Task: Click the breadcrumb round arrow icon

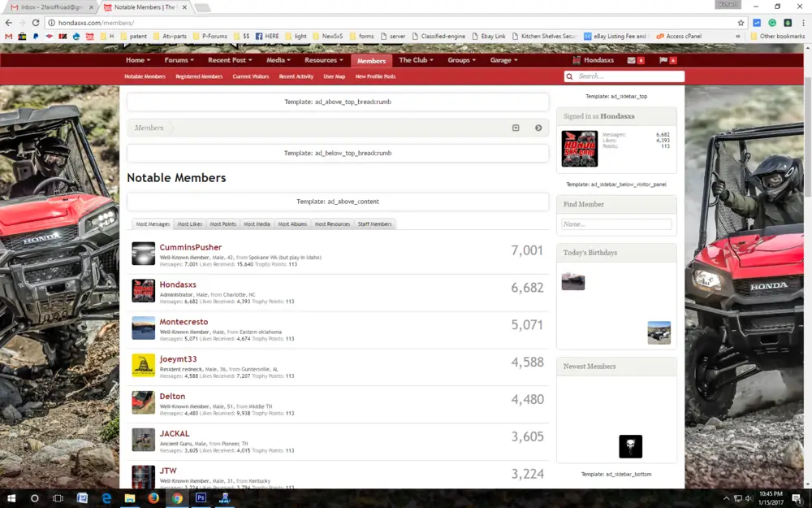Action: coord(538,128)
